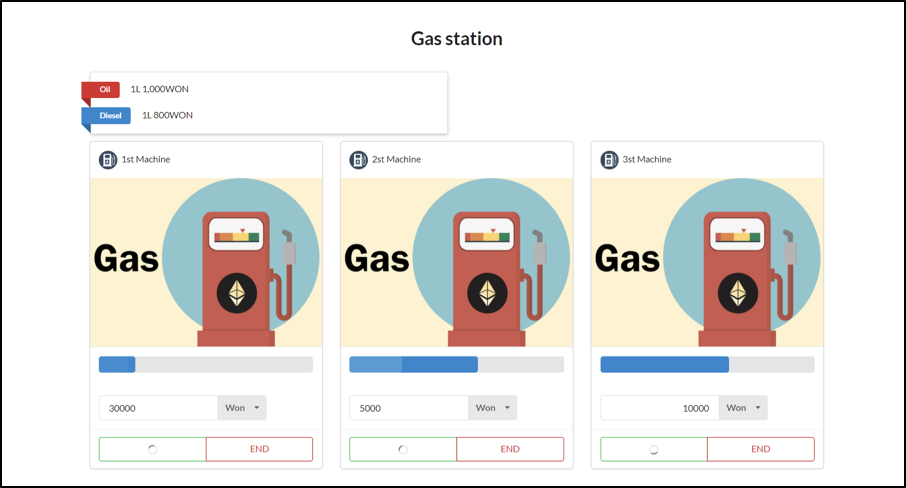
Task: Click the 1st Machine fuel progress bar
Action: tap(206, 365)
